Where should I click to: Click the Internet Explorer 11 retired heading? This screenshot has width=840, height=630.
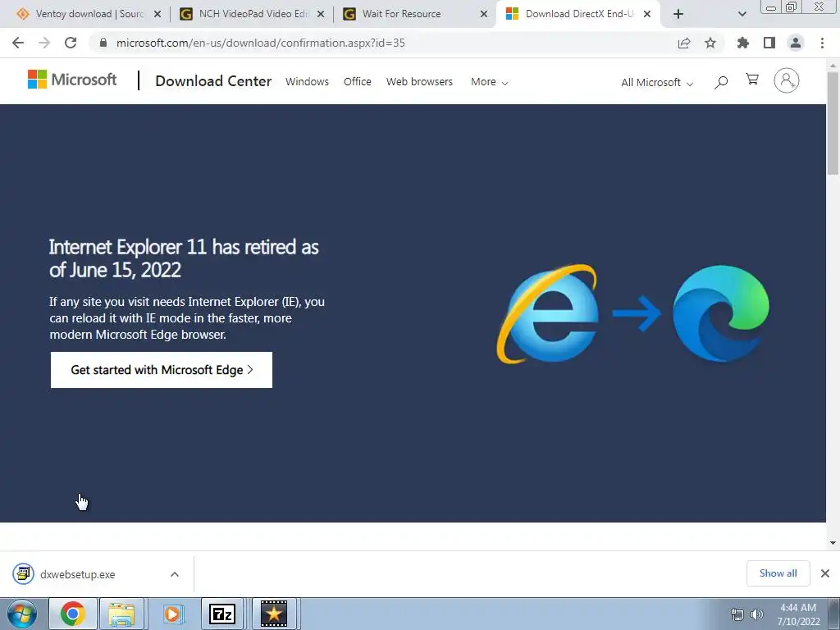tap(184, 258)
